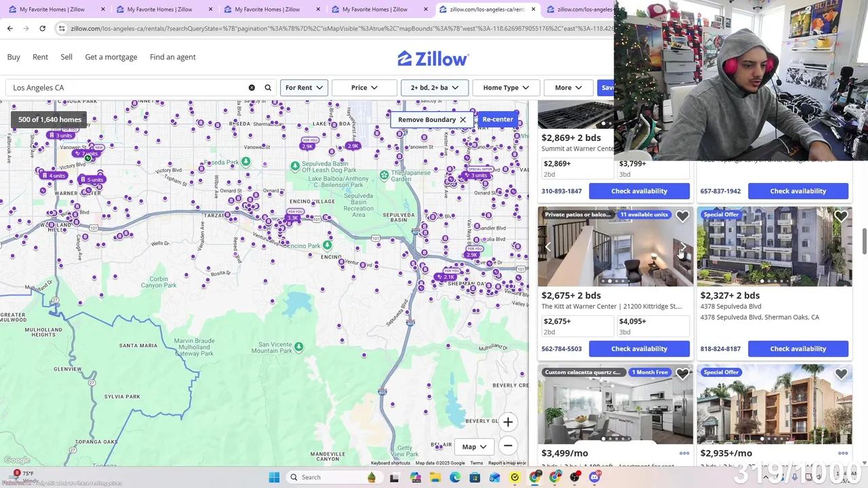Image resolution: width=868 pixels, height=488 pixels.
Task: Click the Zillow logo
Action: click(433, 58)
